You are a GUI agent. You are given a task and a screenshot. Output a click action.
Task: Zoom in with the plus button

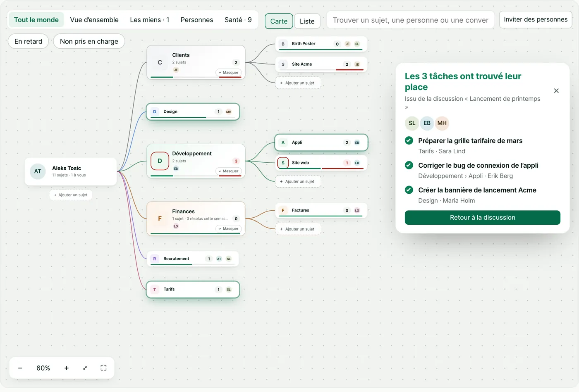[66, 368]
